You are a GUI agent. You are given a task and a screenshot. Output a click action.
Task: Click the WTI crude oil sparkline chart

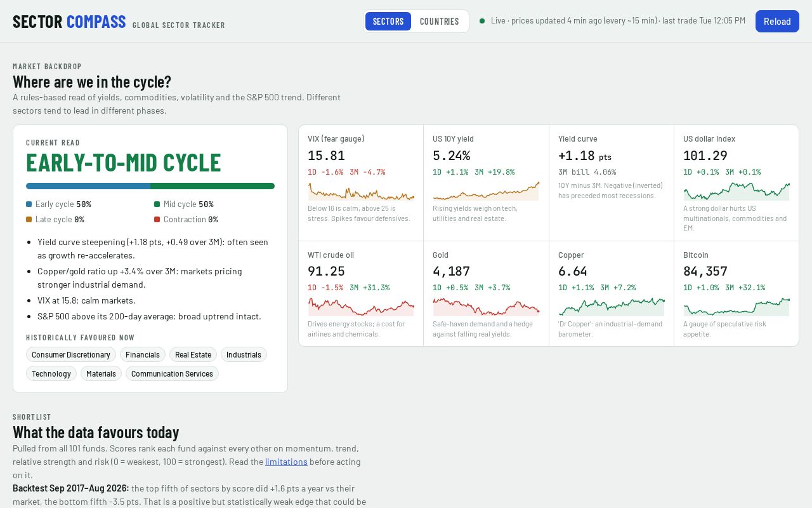[x=361, y=307]
